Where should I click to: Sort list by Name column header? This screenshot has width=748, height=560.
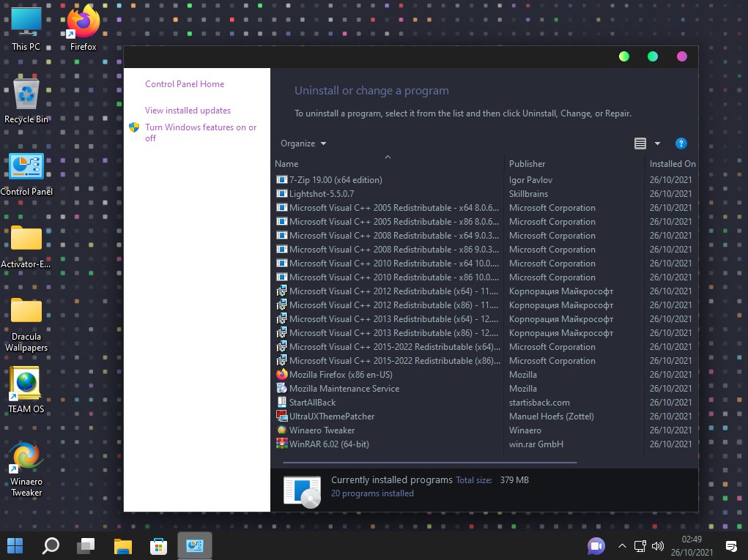pos(388,163)
